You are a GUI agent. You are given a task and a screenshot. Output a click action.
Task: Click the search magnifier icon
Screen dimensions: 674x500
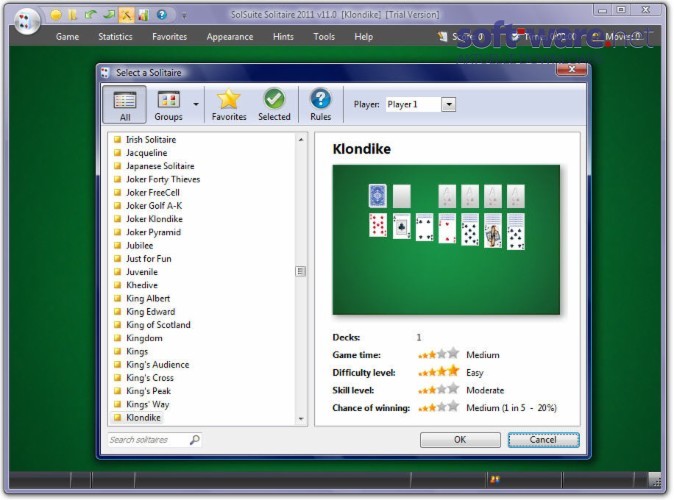click(x=195, y=440)
